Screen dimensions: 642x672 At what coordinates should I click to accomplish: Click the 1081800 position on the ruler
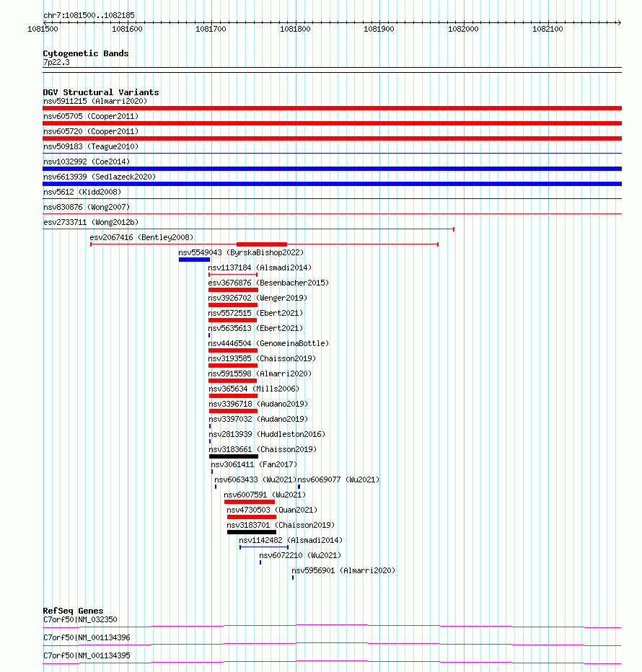pos(295,29)
